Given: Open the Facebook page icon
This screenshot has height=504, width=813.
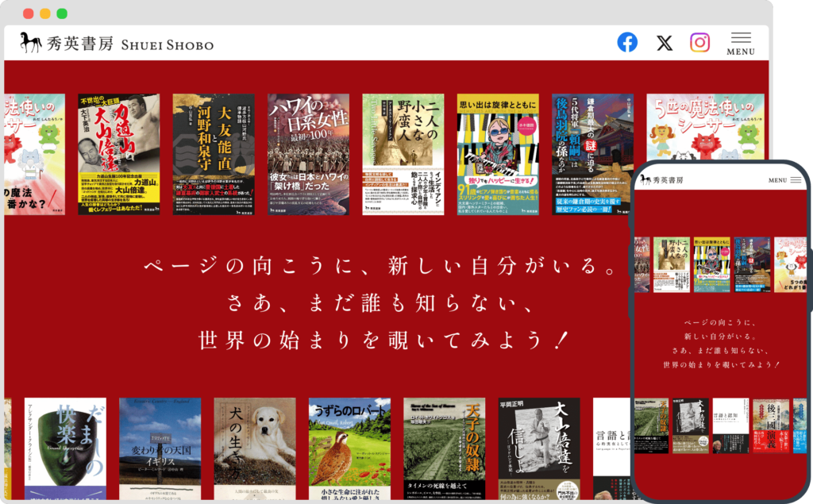Looking at the screenshot, I should coord(627,42).
